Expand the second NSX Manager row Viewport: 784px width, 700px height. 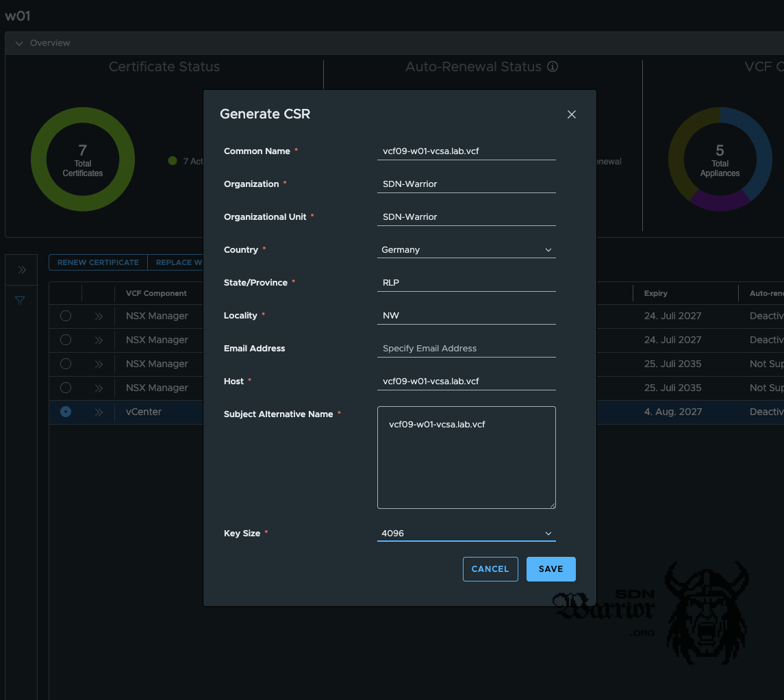coord(98,340)
